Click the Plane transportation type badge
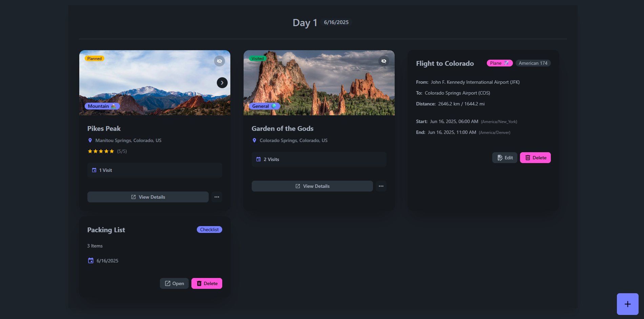 499,63
